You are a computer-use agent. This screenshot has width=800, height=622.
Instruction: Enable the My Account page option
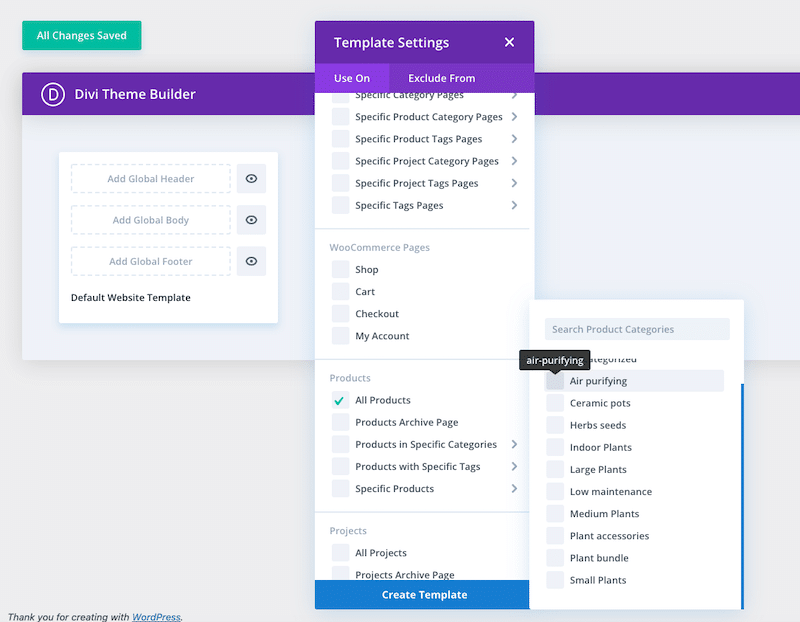point(339,336)
